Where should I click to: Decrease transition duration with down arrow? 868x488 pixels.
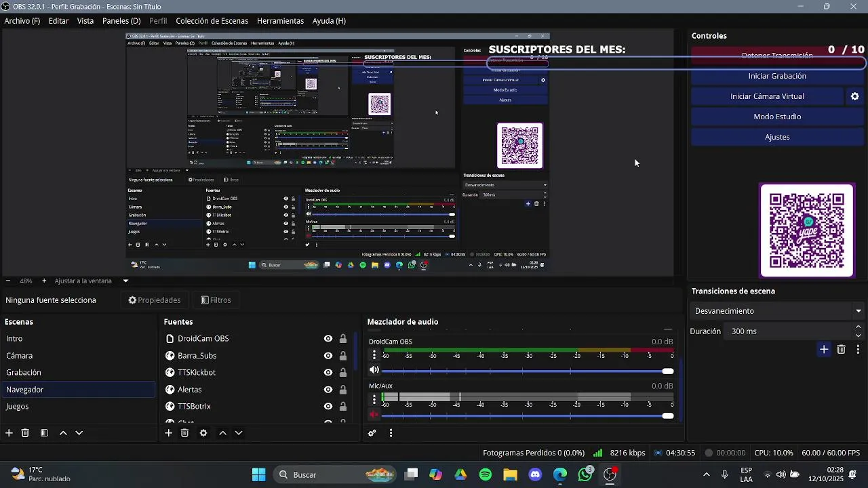tap(859, 335)
